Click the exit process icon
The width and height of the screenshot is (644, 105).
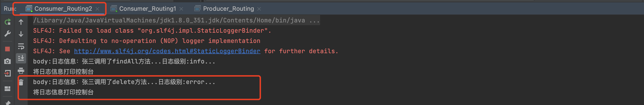click(x=7, y=73)
